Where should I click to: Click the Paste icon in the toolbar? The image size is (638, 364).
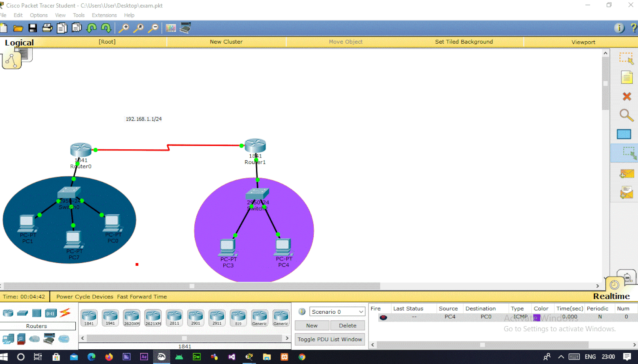[77, 28]
